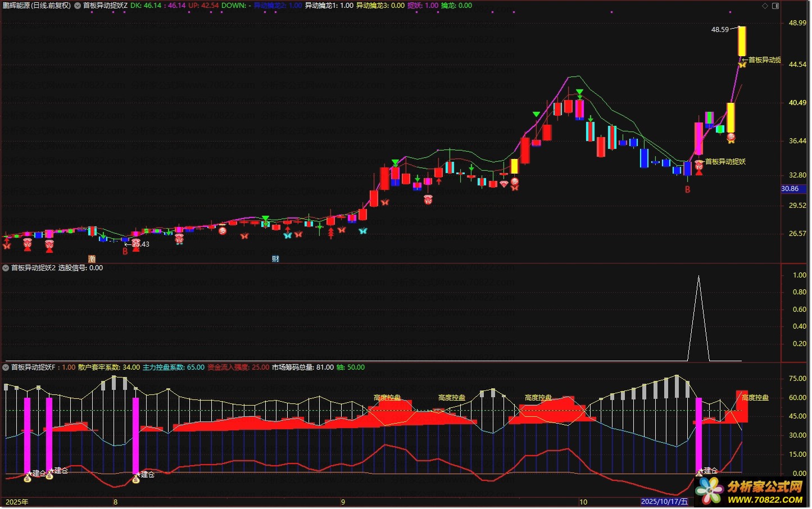Click the B marker beside the 25.43 low
Image resolution: width=812 pixels, height=509 pixels.
click(x=125, y=251)
